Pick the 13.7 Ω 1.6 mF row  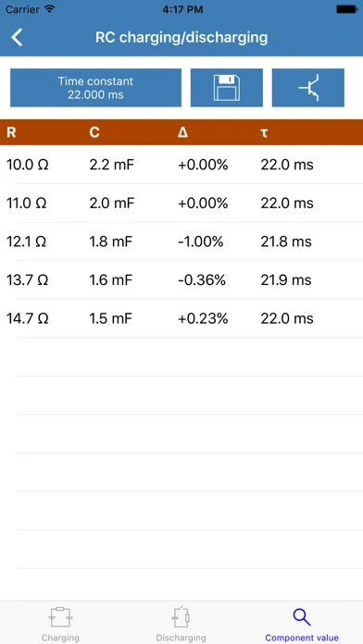(x=181, y=280)
